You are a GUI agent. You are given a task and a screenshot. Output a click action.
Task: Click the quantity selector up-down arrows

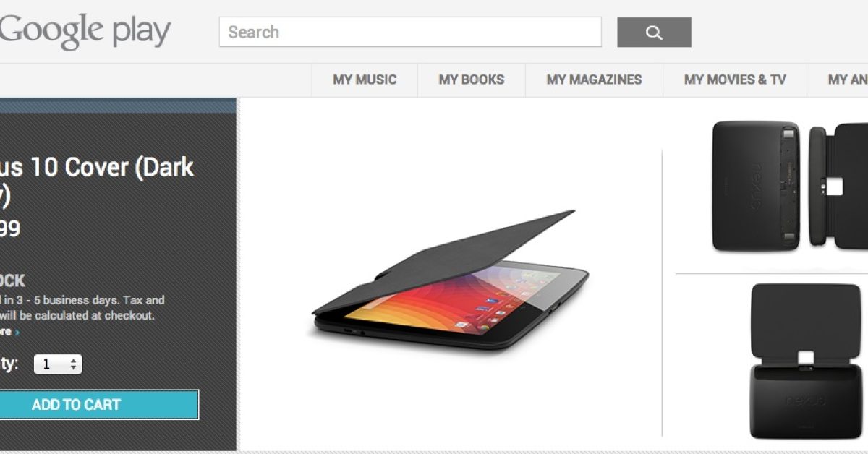pos(73,364)
